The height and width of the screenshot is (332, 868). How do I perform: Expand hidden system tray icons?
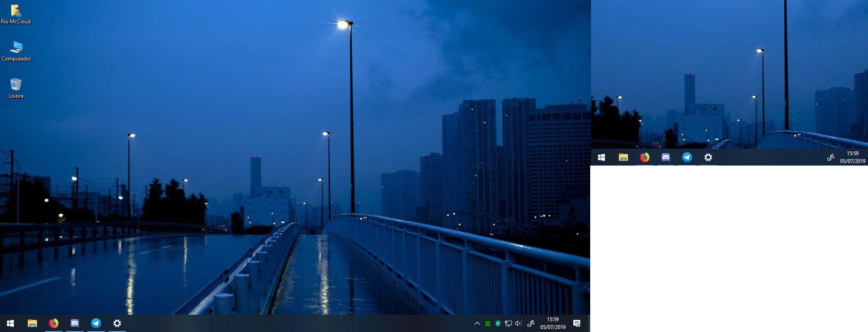(x=477, y=323)
